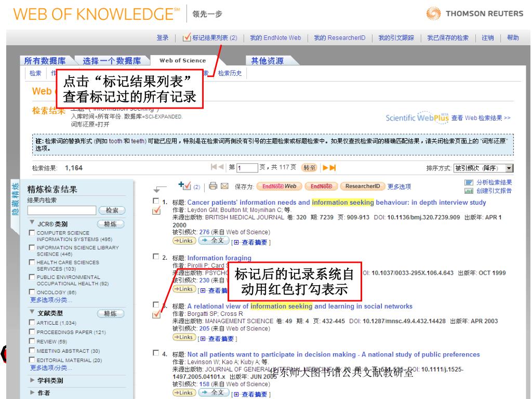Check Health Care Sciences Services category
The image size is (532, 399).
(x=32, y=262)
